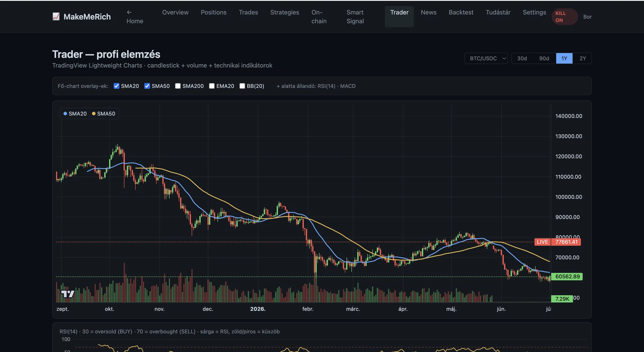Open the Overview tab

point(175,12)
